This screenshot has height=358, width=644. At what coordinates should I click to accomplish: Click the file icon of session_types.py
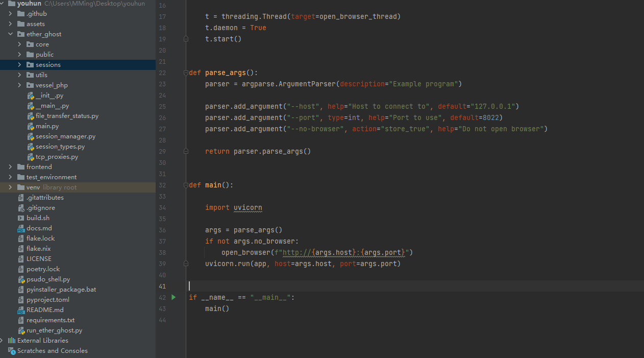30,147
